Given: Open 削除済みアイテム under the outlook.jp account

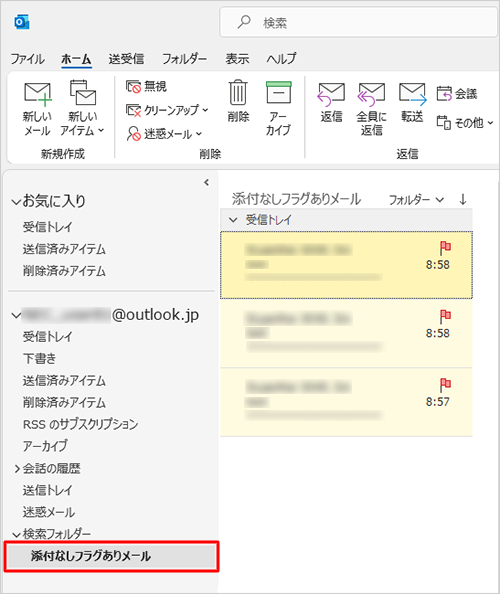Looking at the screenshot, I should tap(64, 402).
